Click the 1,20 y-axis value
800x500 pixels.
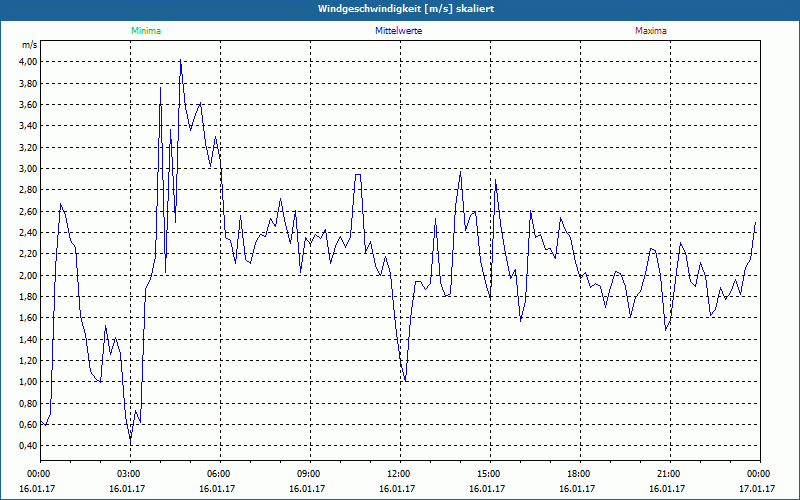30,361
